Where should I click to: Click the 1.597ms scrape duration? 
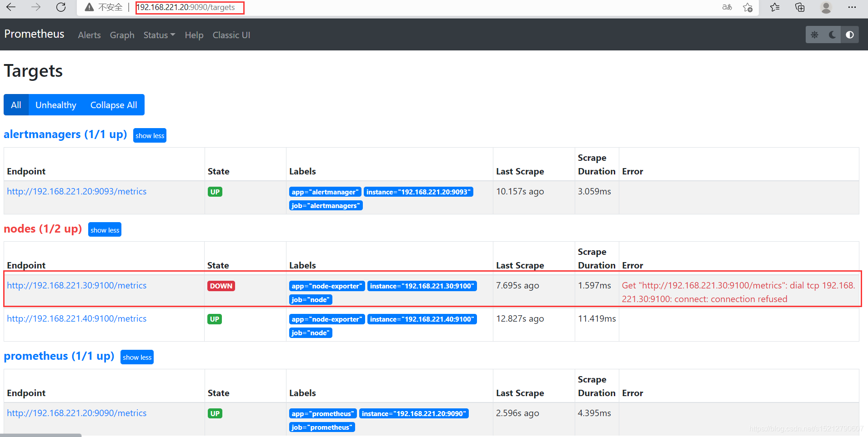594,285
